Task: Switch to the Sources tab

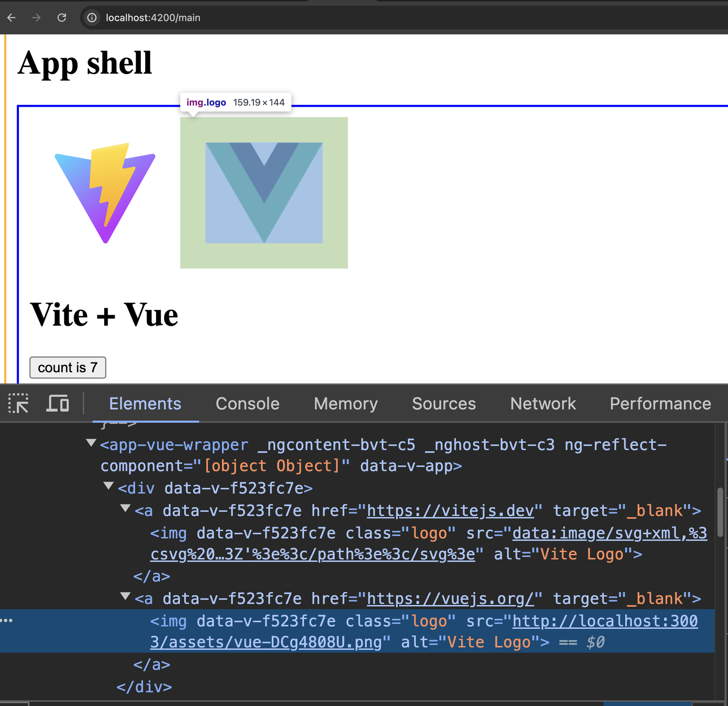Action: pos(444,403)
